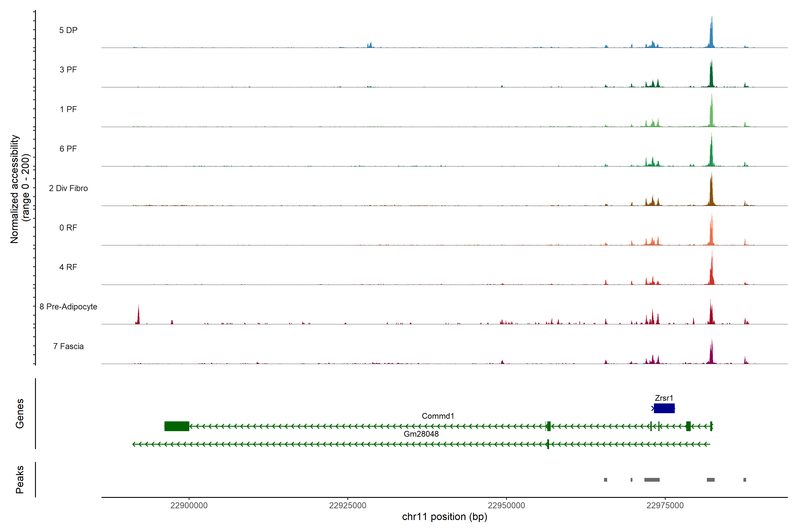Click the chr11 position axis title

444,517
